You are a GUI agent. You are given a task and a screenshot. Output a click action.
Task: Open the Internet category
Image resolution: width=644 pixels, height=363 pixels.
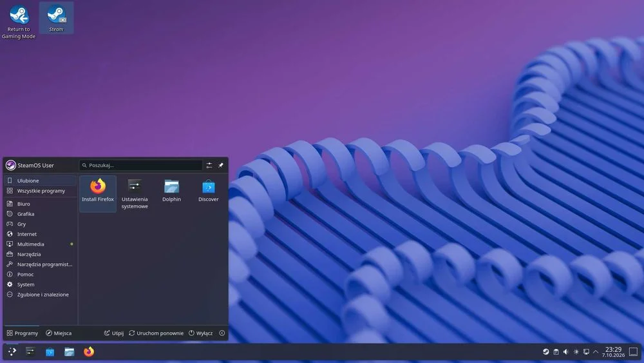point(40,234)
